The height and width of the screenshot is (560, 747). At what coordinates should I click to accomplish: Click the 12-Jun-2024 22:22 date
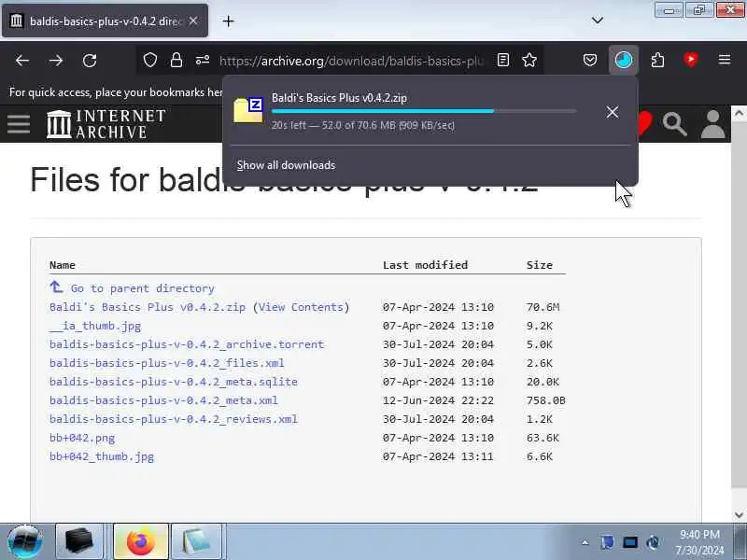pos(438,400)
